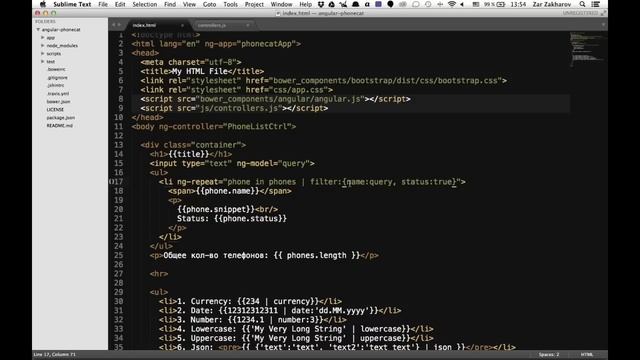Image resolution: width=640 pixels, height=360 pixels.
Task: Click the Wi-Fi status icon
Action: click(x=451, y=4)
